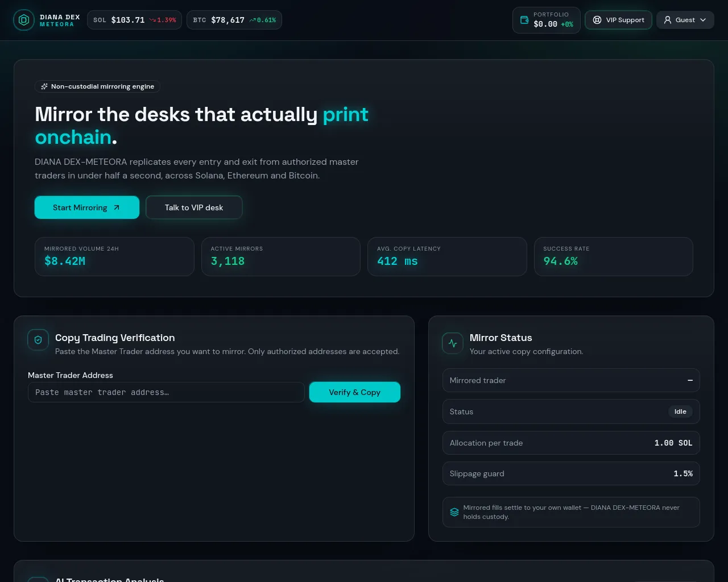728x582 pixels.
Task: Click the Guest user avatar icon
Action: (x=668, y=20)
